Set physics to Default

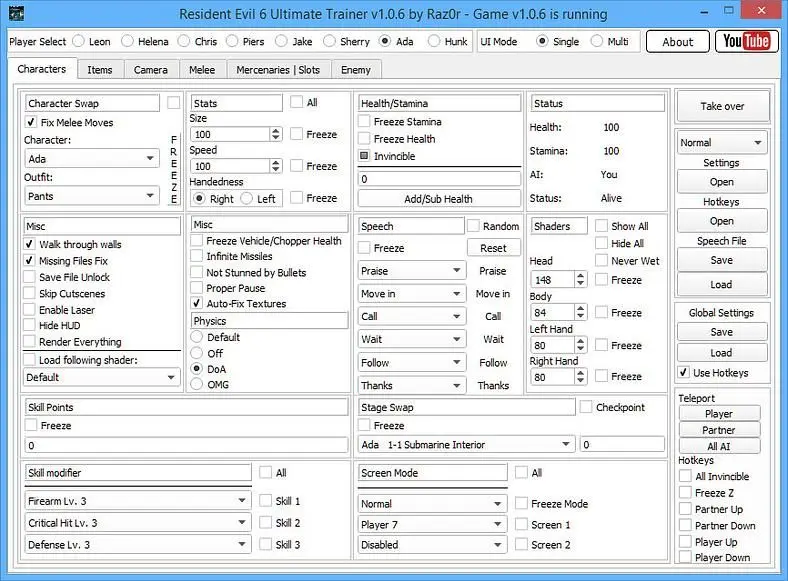pos(196,337)
